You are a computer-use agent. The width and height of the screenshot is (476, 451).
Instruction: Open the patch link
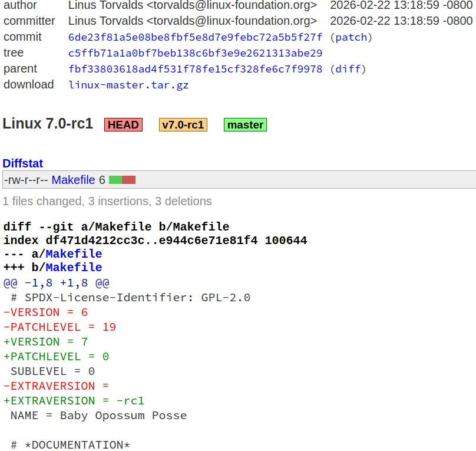(351, 37)
